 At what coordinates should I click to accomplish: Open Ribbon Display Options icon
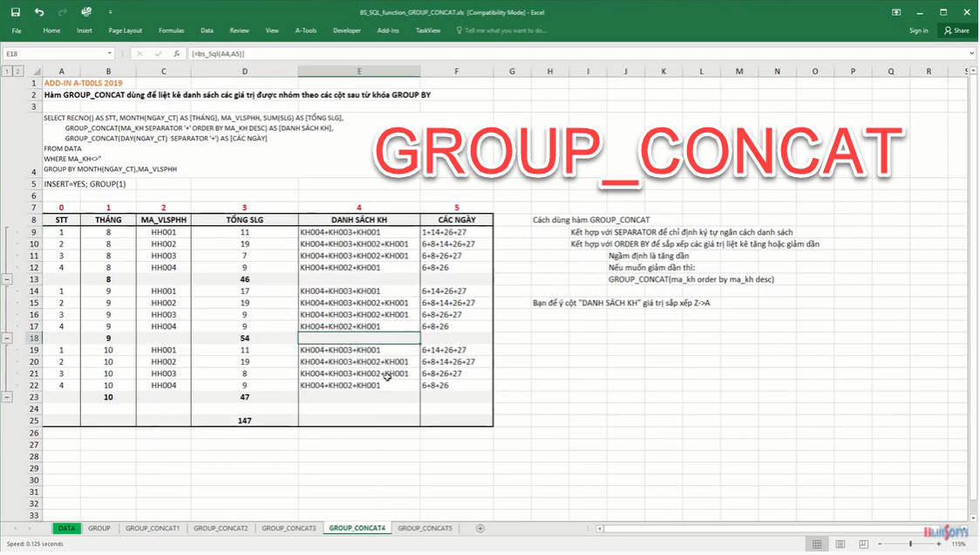[896, 12]
